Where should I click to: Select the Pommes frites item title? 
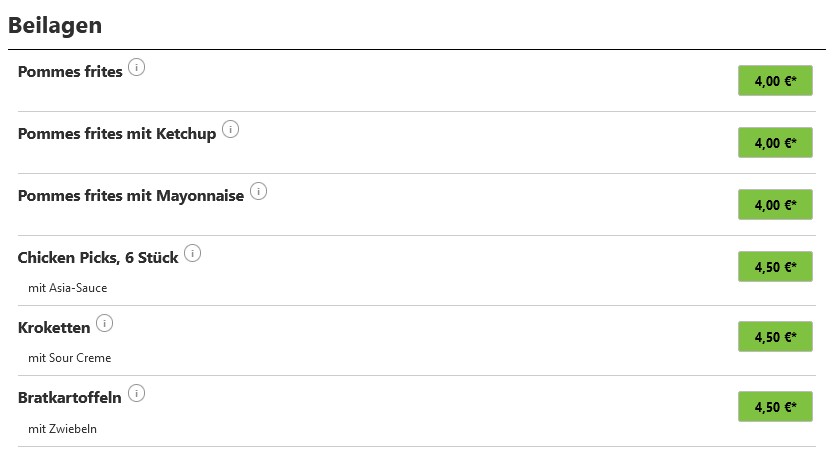[70, 71]
